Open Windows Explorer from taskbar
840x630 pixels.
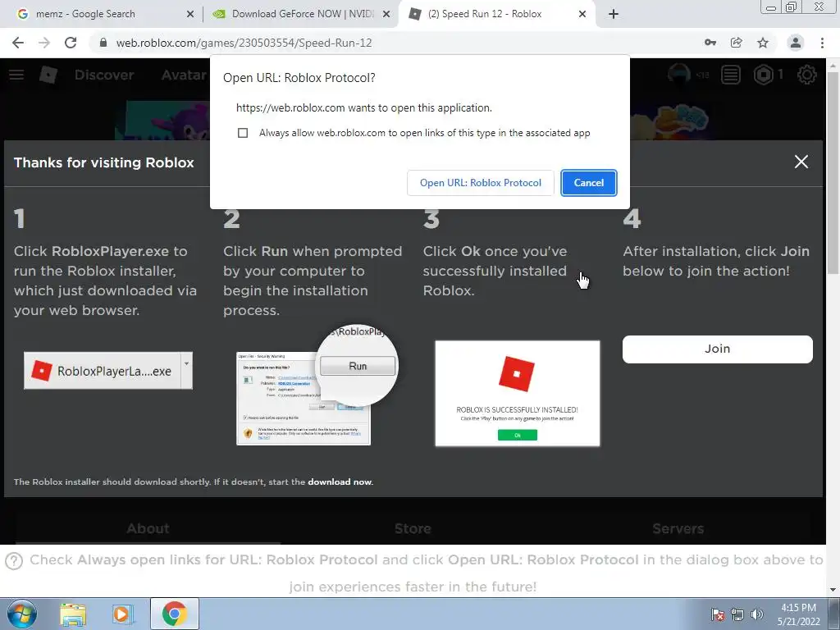click(x=73, y=614)
